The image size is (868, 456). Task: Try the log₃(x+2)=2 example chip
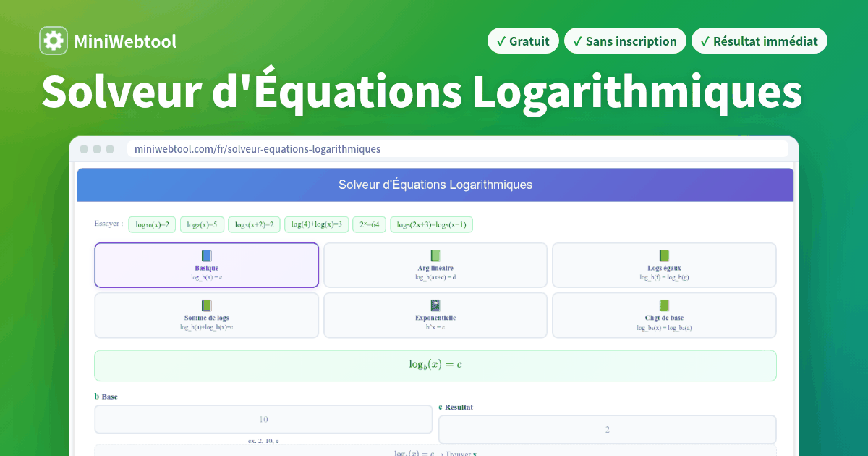254,224
